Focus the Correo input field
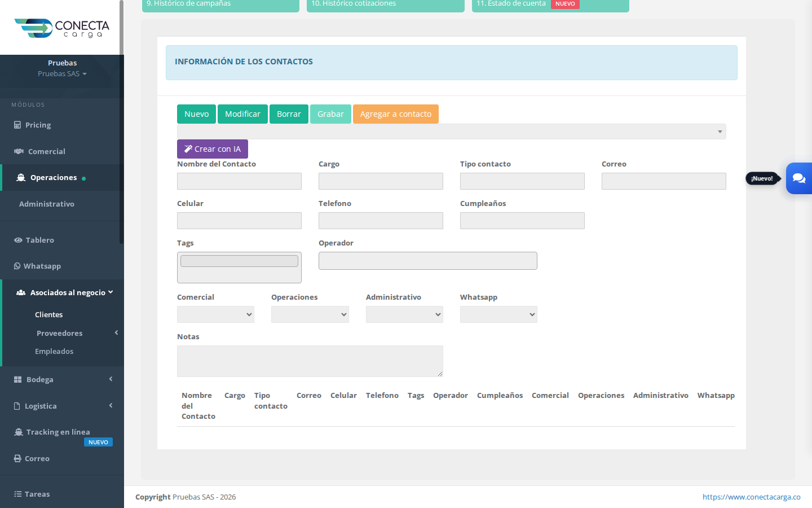 point(664,181)
